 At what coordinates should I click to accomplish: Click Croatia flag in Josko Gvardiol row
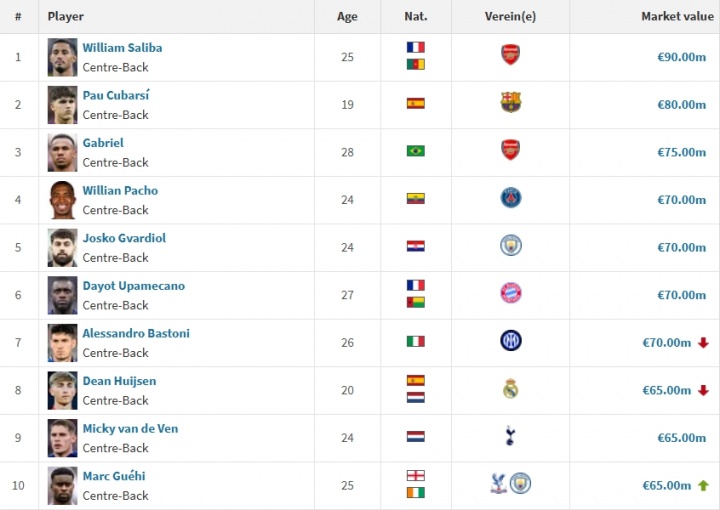point(415,246)
